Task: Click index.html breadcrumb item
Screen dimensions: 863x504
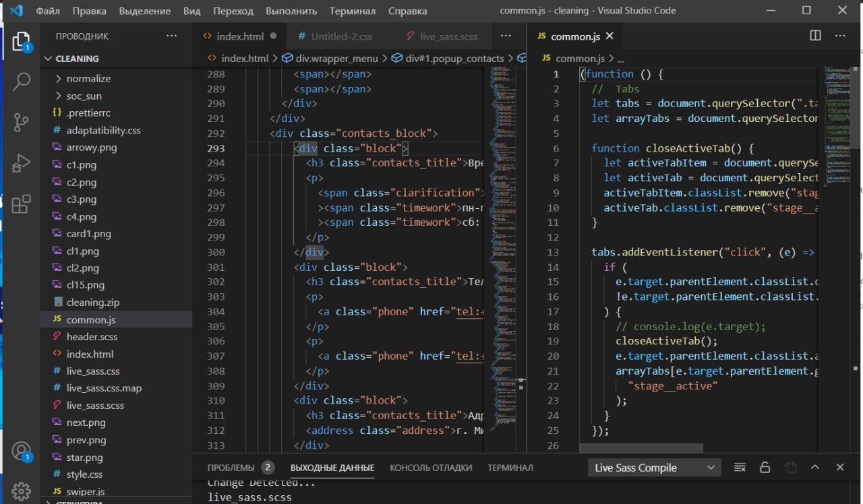Action: pyautogui.click(x=238, y=59)
